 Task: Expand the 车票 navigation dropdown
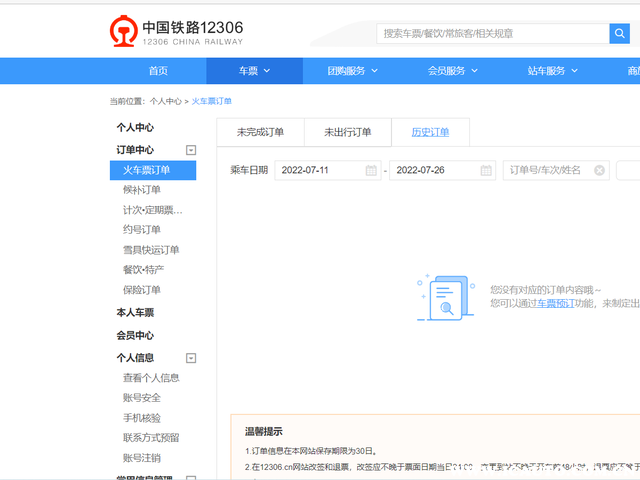click(254, 71)
